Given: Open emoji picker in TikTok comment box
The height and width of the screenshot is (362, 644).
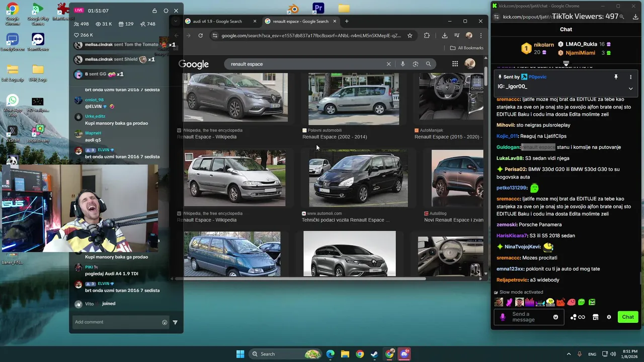Looking at the screenshot, I should (165, 322).
